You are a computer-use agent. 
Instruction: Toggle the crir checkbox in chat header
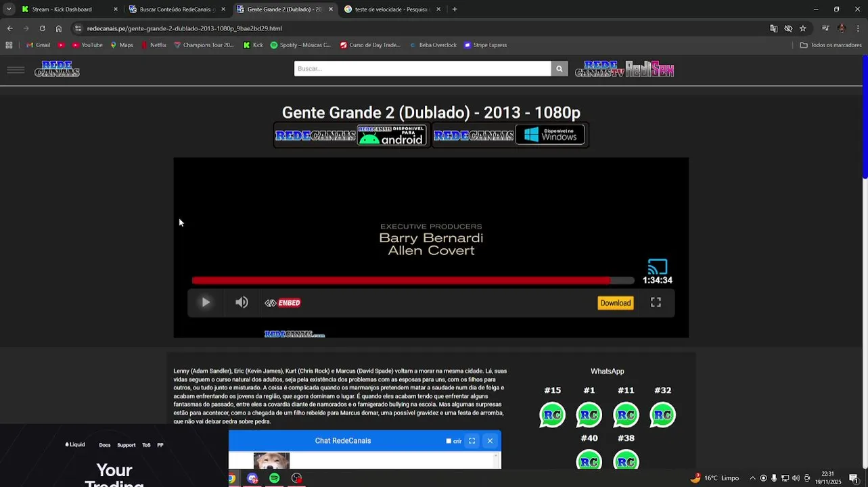pos(449,441)
